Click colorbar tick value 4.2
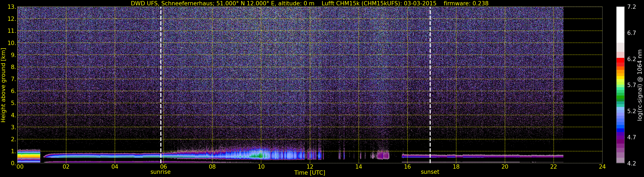The image size is (644, 177). [x=632, y=163]
